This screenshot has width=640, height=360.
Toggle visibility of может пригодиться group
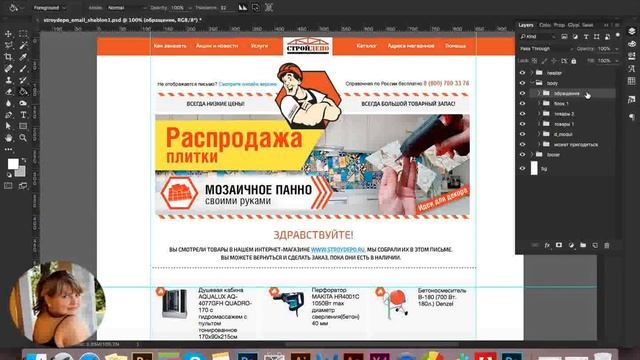(522, 144)
